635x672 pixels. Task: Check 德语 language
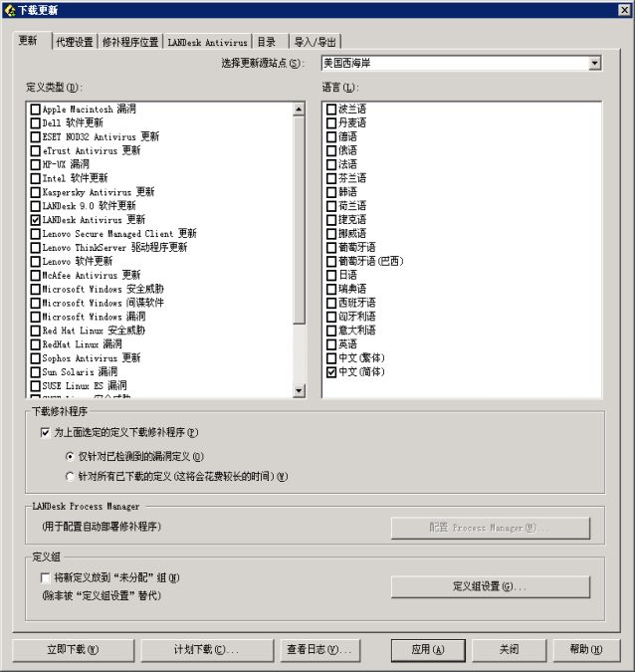(331, 137)
